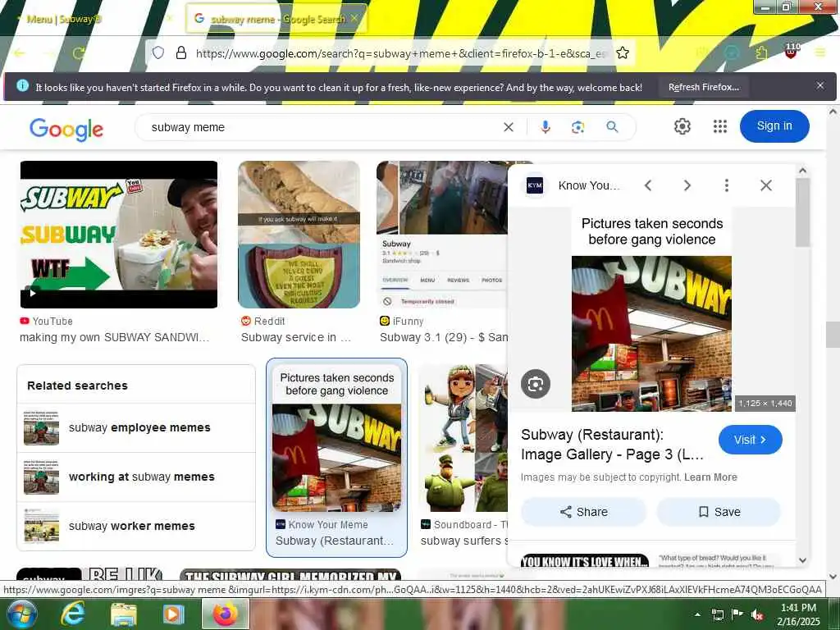Go to previous image in preview panel
The height and width of the screenshot is (630, 840).
[x=648, y=185]
